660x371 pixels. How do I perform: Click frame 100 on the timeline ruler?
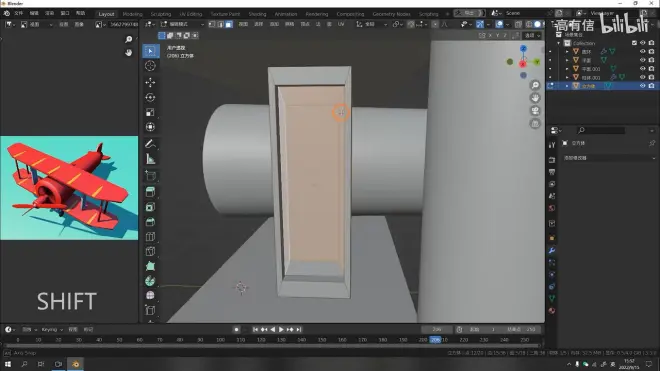[220, 340]
